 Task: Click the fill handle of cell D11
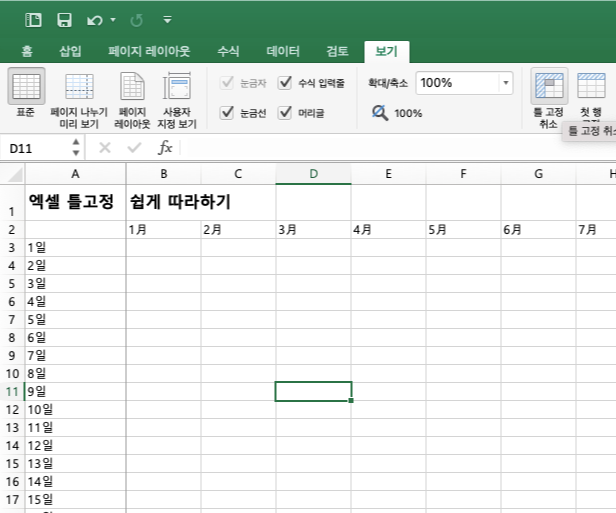coord(351,400)
